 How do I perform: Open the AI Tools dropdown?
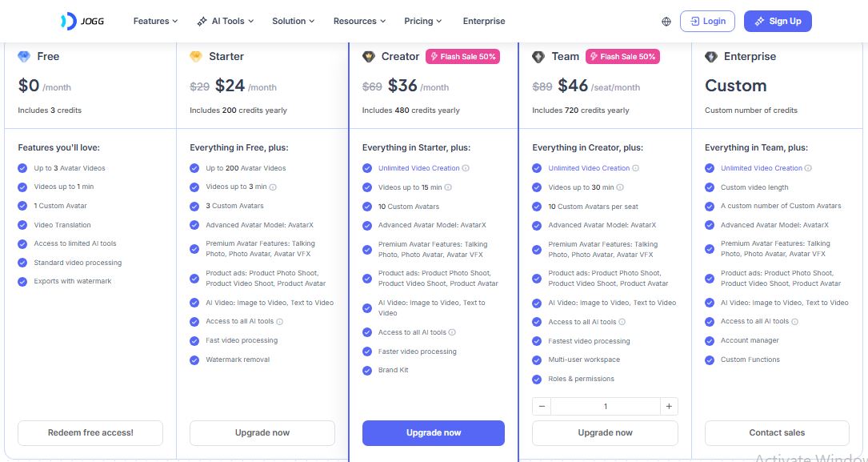tap(226, 22)
